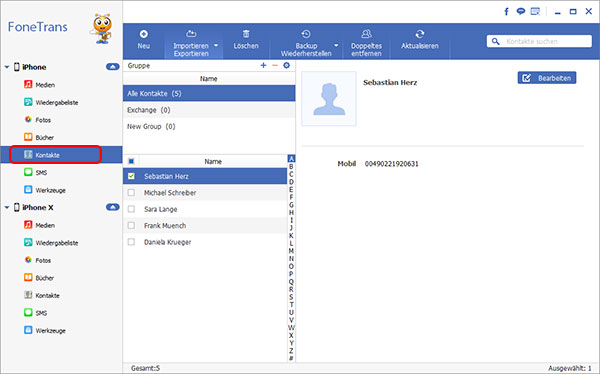This screenshot has width=600, height=374.
Task: Select the Exchange (0) group
Action: click(x=209, y=110)
